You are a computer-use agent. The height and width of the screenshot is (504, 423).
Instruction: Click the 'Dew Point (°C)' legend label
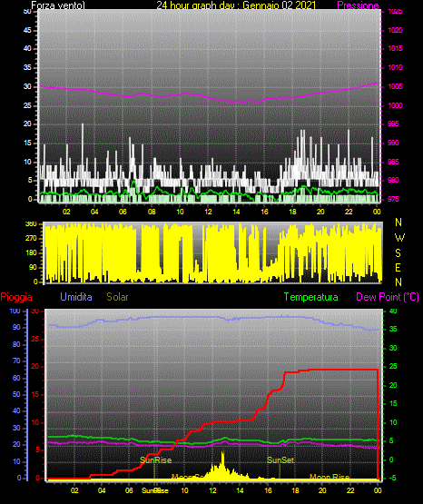pos(388,297)
